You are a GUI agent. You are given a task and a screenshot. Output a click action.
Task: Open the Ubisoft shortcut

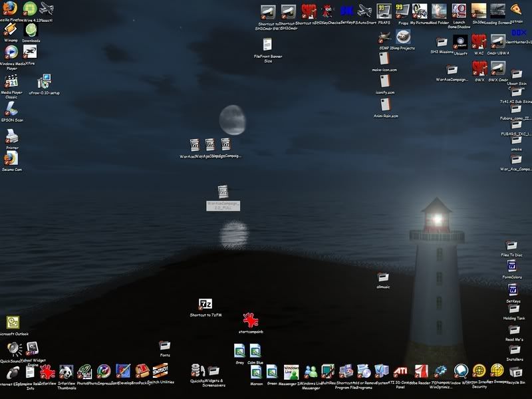(460, 43)
